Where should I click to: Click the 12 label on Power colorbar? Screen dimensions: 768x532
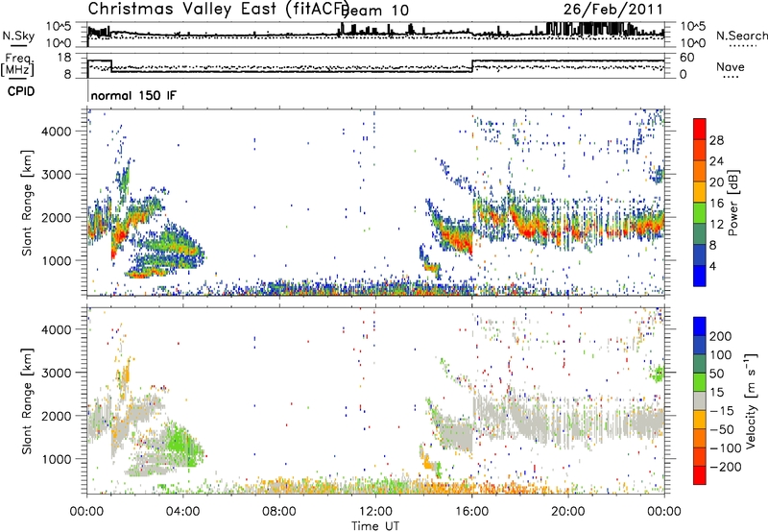pyautogui.click(x=716, y=225)
